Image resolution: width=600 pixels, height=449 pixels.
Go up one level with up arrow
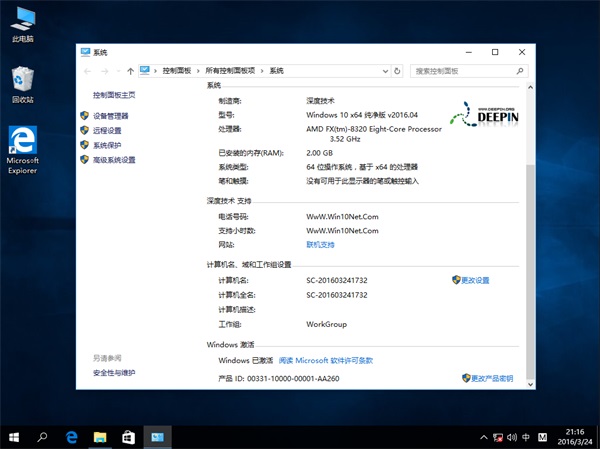131,71
